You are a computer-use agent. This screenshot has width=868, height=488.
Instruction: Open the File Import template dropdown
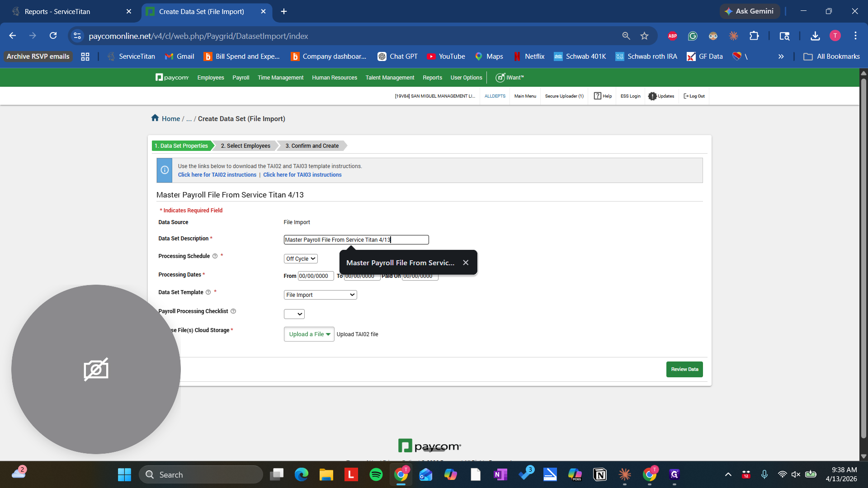coord(320,295)
